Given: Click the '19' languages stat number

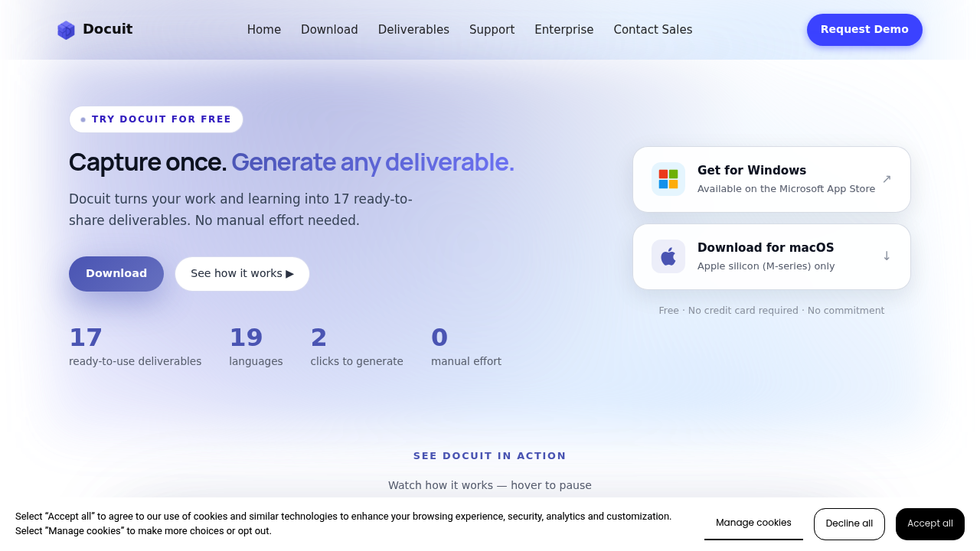Looking at the screenshot, I should 246,337.
